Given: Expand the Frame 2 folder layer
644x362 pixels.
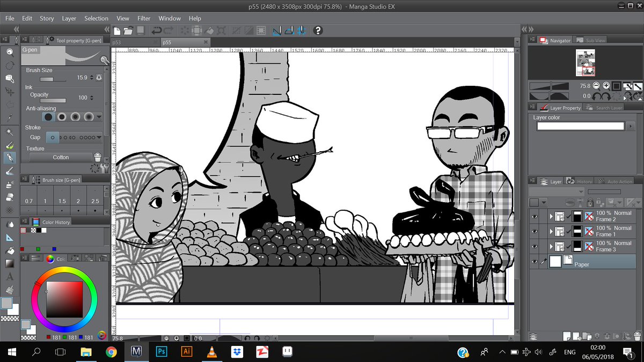Looking at the screenshot, I should 551,216.
